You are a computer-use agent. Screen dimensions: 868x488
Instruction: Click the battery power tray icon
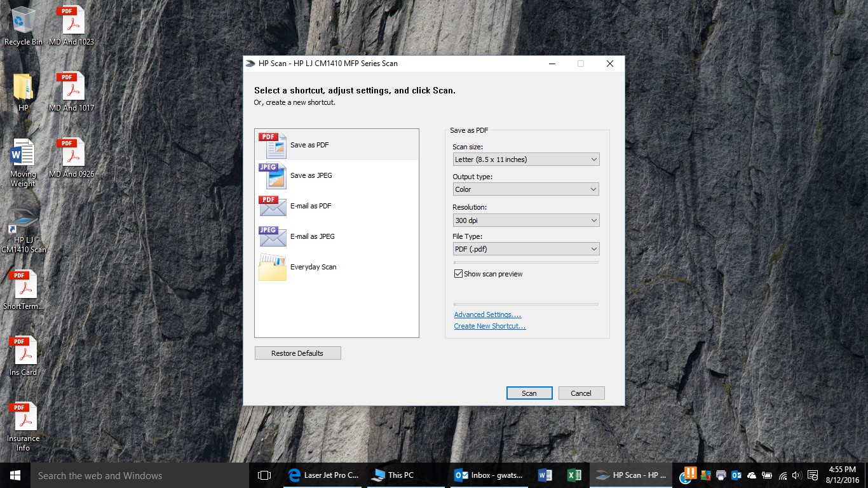pos(767,475)
